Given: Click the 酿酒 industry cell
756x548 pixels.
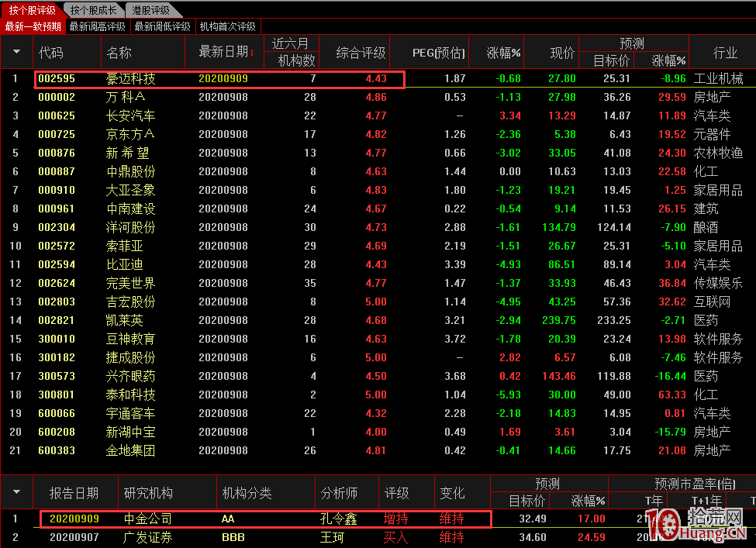Looking at the screenshot, I should [x=706, y=227].
